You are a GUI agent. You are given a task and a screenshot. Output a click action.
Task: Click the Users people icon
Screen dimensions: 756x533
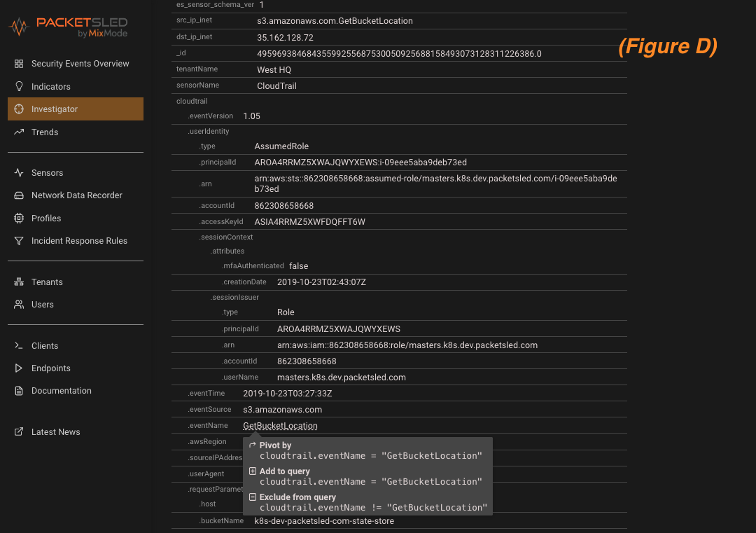tap(19, 305)
